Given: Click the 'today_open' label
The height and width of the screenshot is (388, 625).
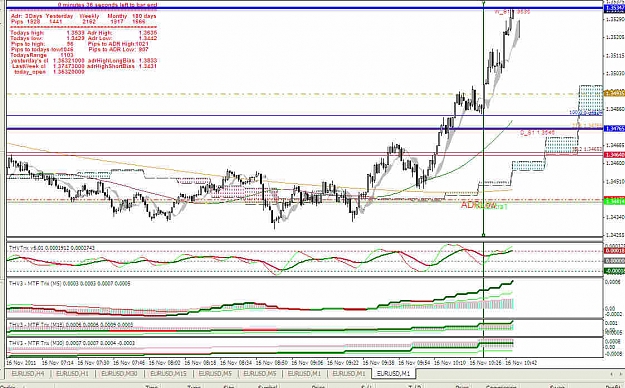Looking at the screenshot, I should pos(30,72).
